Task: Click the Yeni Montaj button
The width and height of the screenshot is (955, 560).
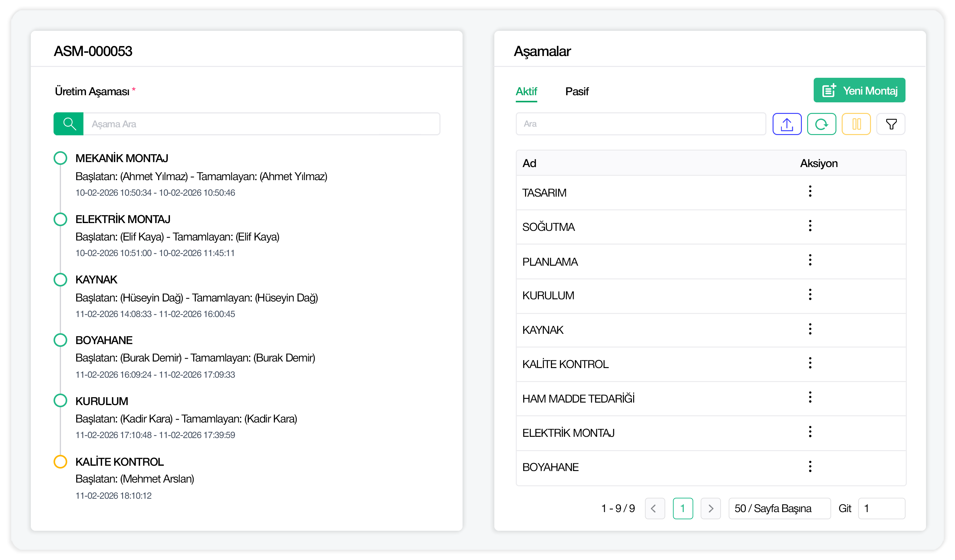Action: (x=859, y=91)
